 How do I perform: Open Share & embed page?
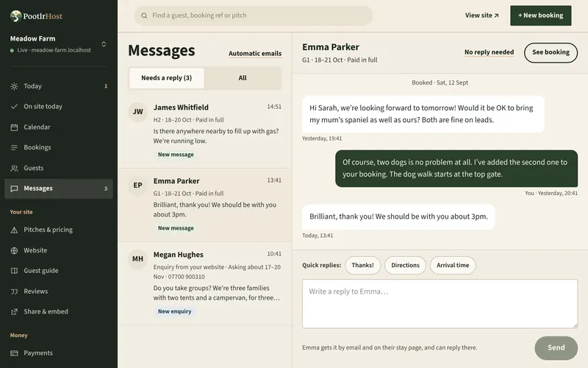(59, 311)
